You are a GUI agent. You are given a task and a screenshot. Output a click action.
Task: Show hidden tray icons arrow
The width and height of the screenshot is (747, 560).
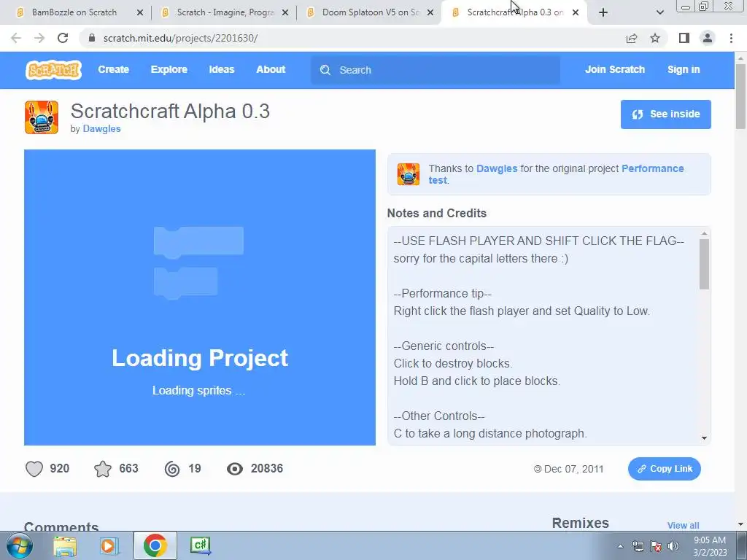[x=620, y=546]
